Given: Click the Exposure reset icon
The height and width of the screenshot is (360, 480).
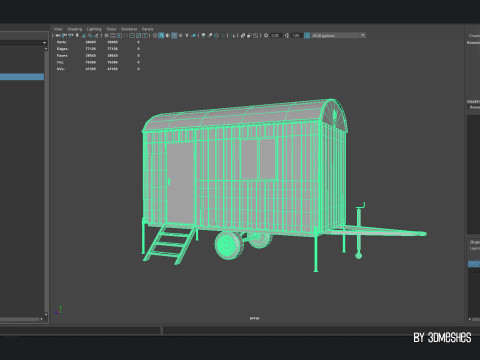Looking at the screenshot, I should coord(266,35).
